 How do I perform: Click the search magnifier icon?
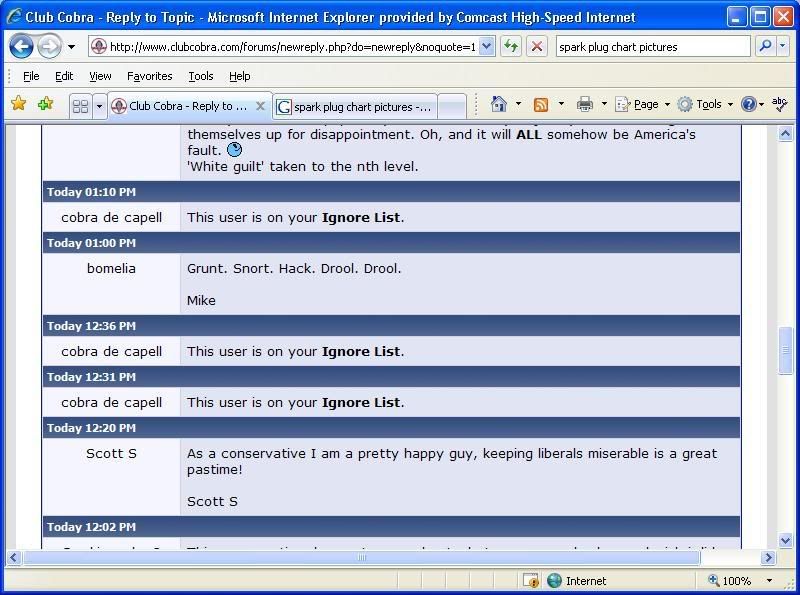point(765,46)
